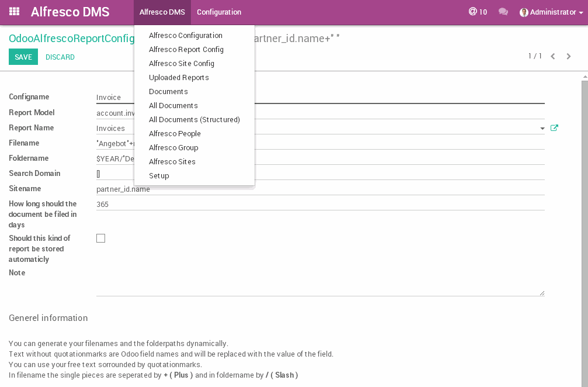Open the apps grid menu

coord(14,12)
